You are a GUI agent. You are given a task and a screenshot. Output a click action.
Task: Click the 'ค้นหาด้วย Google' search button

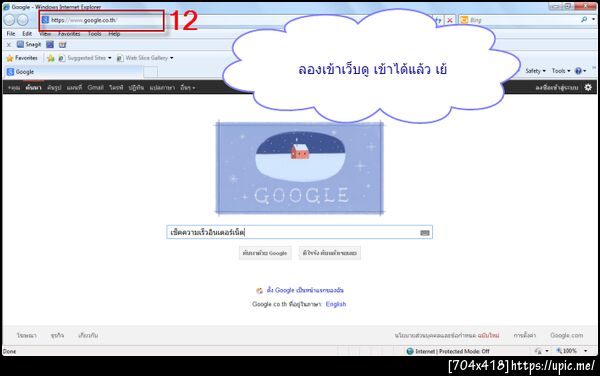tap(265, 253)
